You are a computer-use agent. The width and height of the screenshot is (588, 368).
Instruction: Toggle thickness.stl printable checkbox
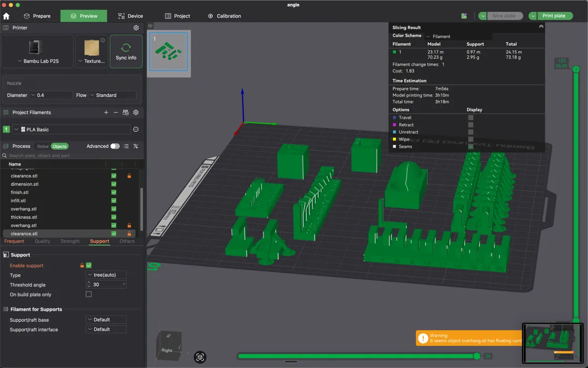(114, 217)
